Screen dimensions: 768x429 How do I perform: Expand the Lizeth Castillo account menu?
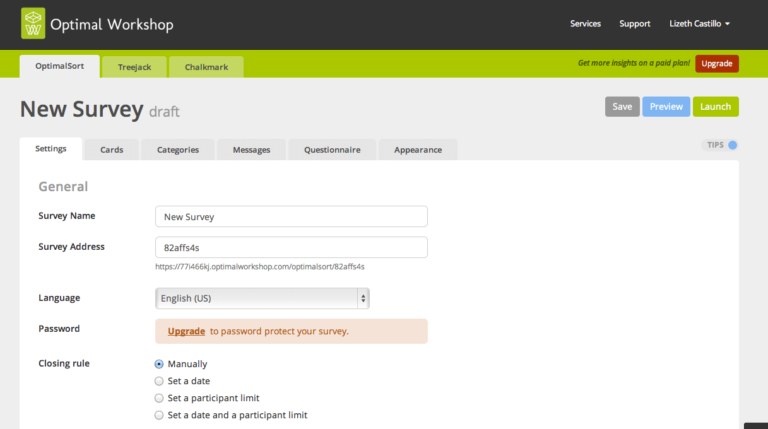(x=699, y=23)
